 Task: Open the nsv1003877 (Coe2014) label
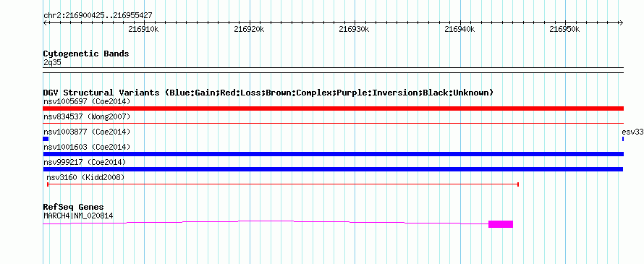tap(87, 132)
